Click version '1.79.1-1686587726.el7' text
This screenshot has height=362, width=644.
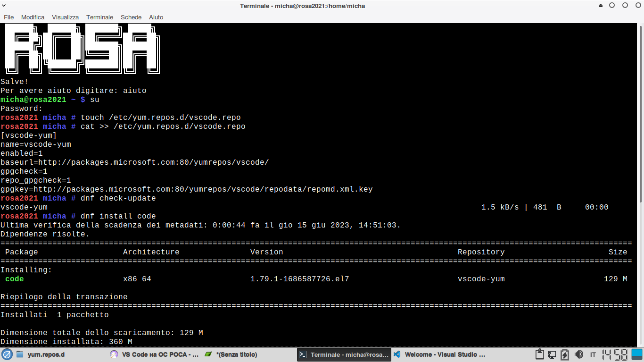pyautogui.click(x=300, y=279)
